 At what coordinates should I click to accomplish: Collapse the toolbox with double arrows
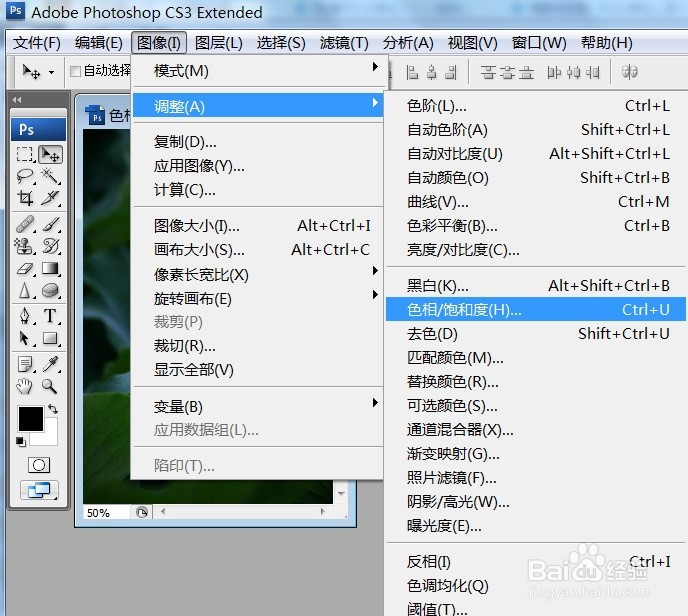[17, 100]
